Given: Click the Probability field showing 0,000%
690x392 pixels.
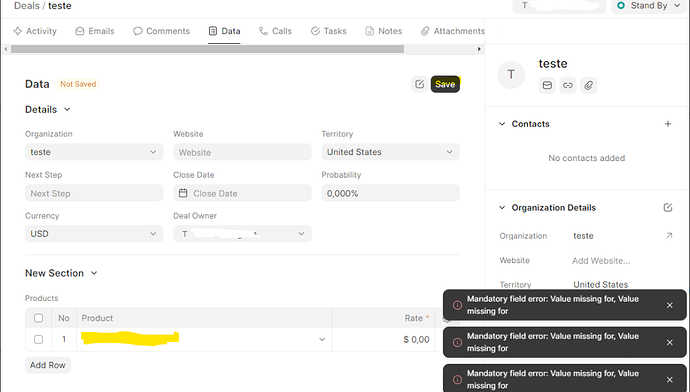Looking at the screenshot, I should click(x=390, y=193).
